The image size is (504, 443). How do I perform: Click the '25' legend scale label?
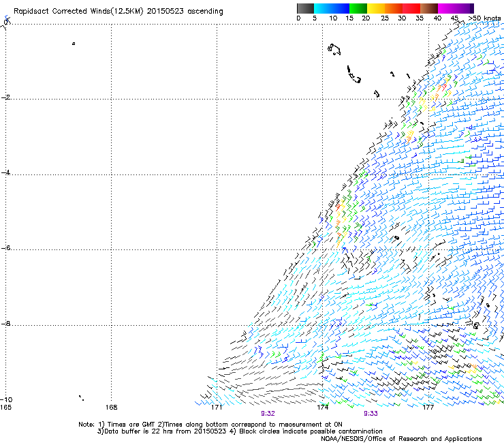[385, 18]
